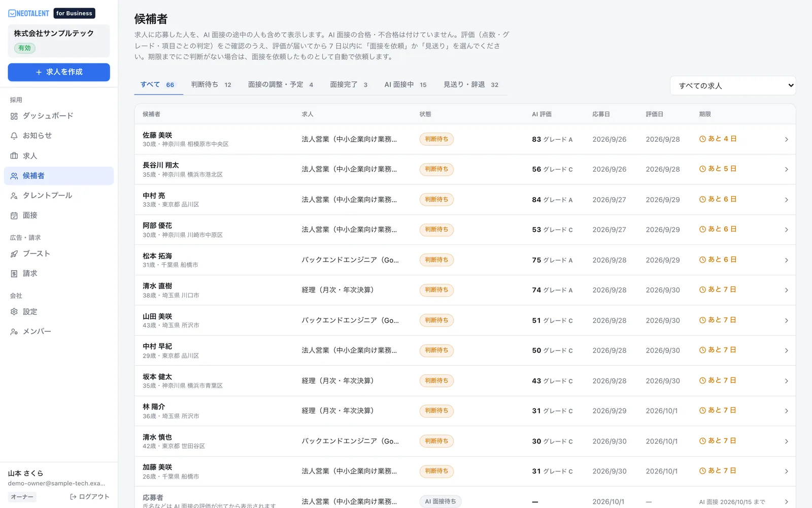Click the NEOTALENT logo icon
Screen dimensions: 812x508
tap(12, 14)
